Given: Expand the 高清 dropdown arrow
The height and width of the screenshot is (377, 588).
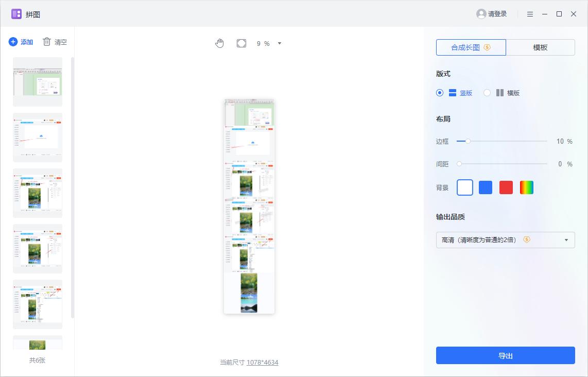Looking at the screenshot, I should tap(566, 239).
